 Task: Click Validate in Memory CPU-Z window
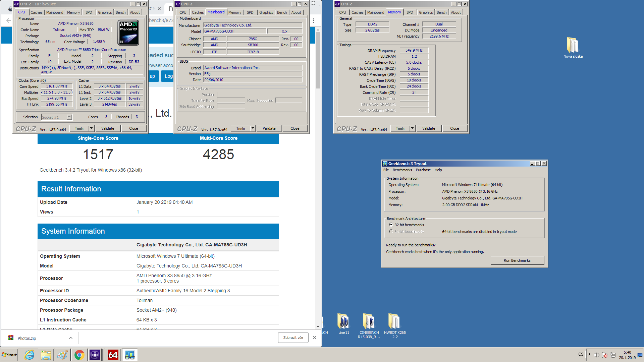click(x=429, y=128)
